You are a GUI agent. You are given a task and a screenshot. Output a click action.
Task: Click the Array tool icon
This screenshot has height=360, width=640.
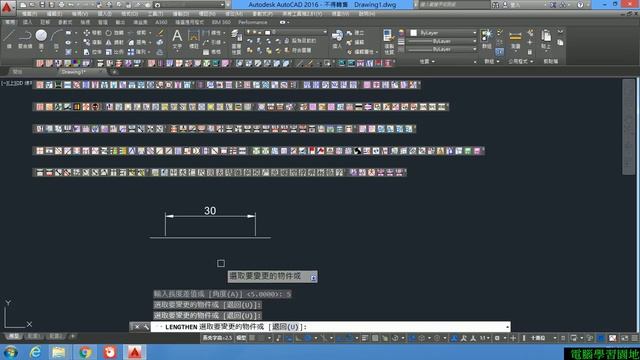[x=131, y=52]
